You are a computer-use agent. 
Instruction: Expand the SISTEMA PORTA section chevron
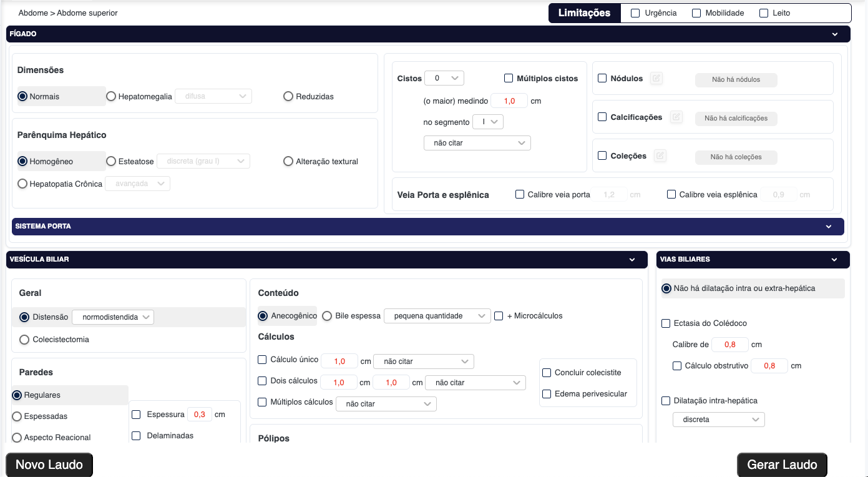(x=829, y=227)
